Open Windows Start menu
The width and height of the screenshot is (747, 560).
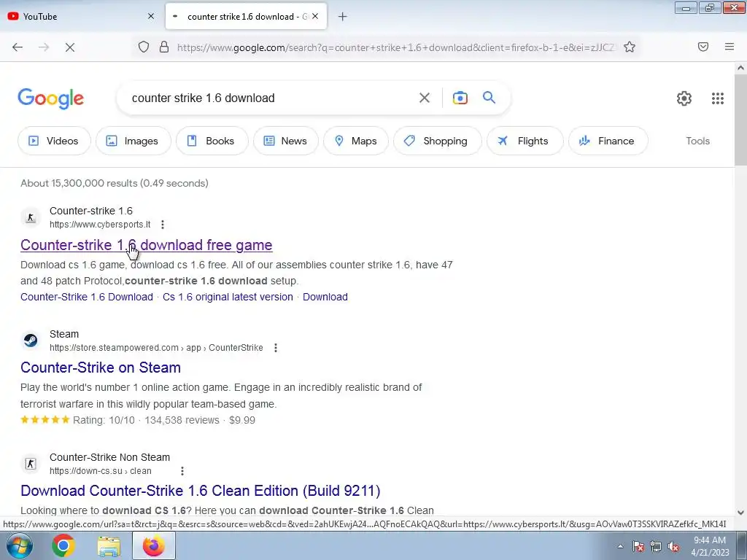[19, 545]
